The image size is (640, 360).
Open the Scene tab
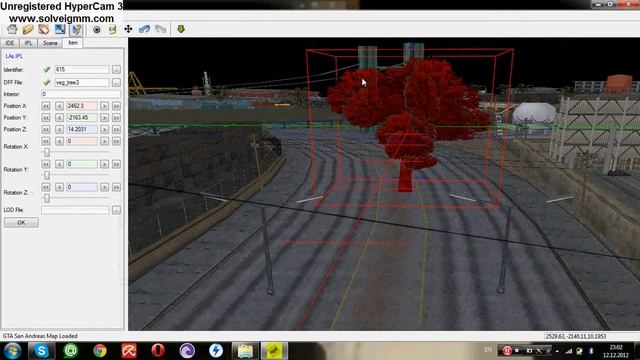(x=50, y=43)
